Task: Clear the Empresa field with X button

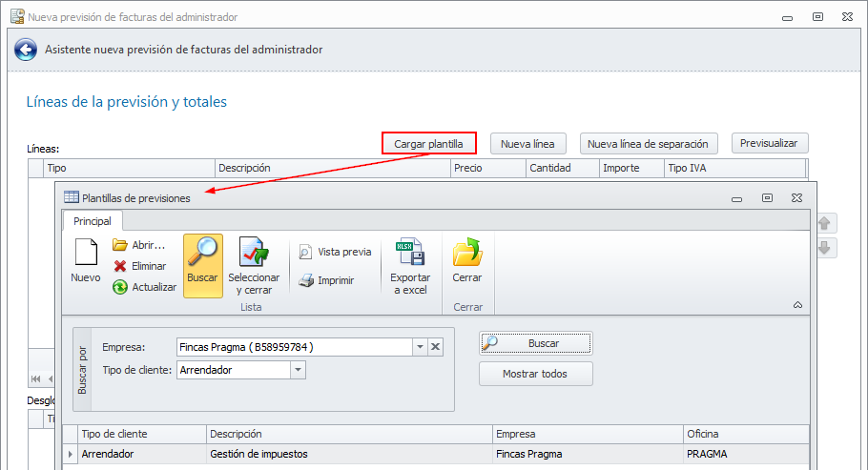Action: coord(436,347)
